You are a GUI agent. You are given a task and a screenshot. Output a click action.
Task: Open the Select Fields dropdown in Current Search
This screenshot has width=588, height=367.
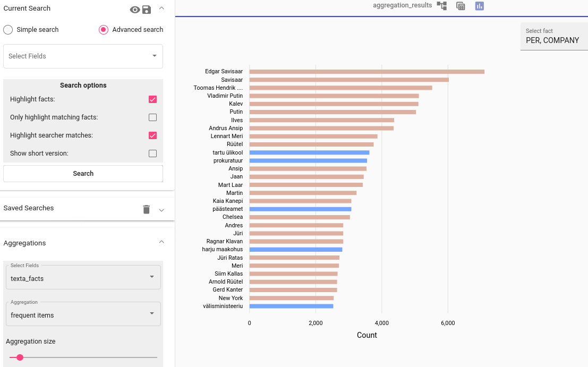pyautogui.click(x=83, y=56)
